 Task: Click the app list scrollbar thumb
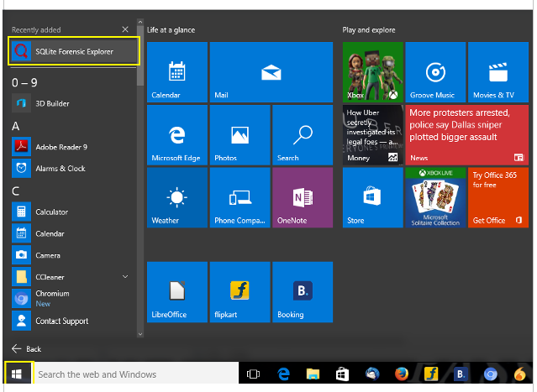pyautogui.click(x=140, y=55)
